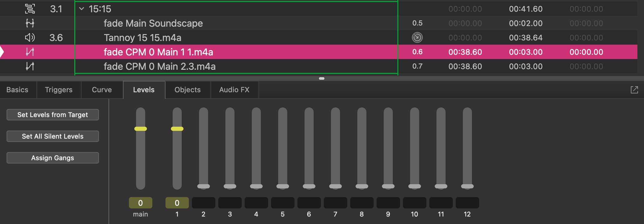Click Set Levels from Target button
The image size is (644, 224).
click(53, 115)
